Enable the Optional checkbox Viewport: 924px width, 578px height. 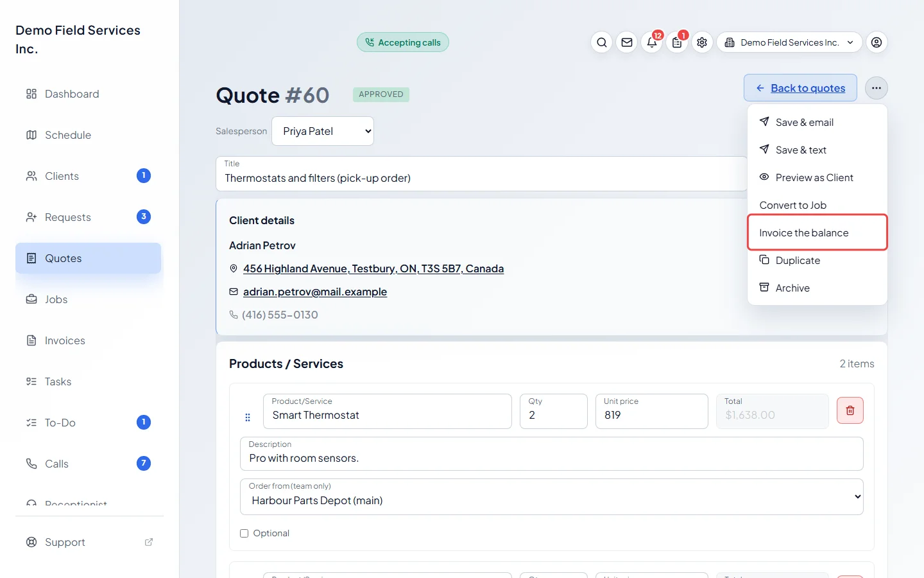[244, 533]
